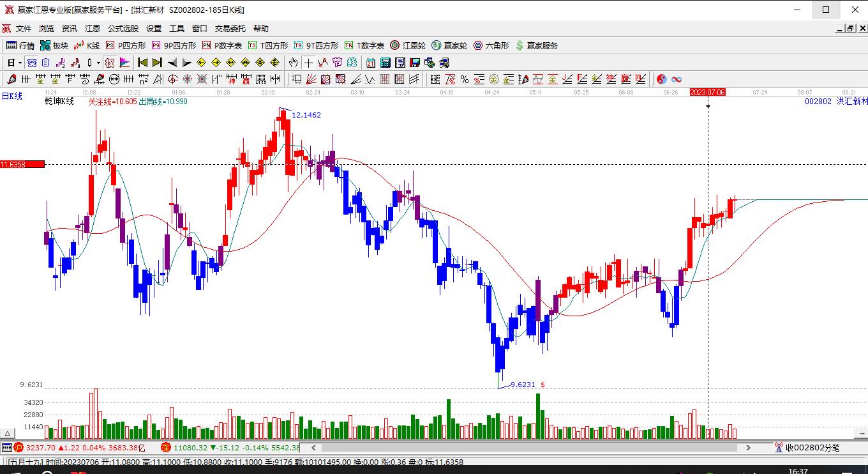Click the 9.6231 low price label
This screenshot has width=868, height=474.
[523, 385]
